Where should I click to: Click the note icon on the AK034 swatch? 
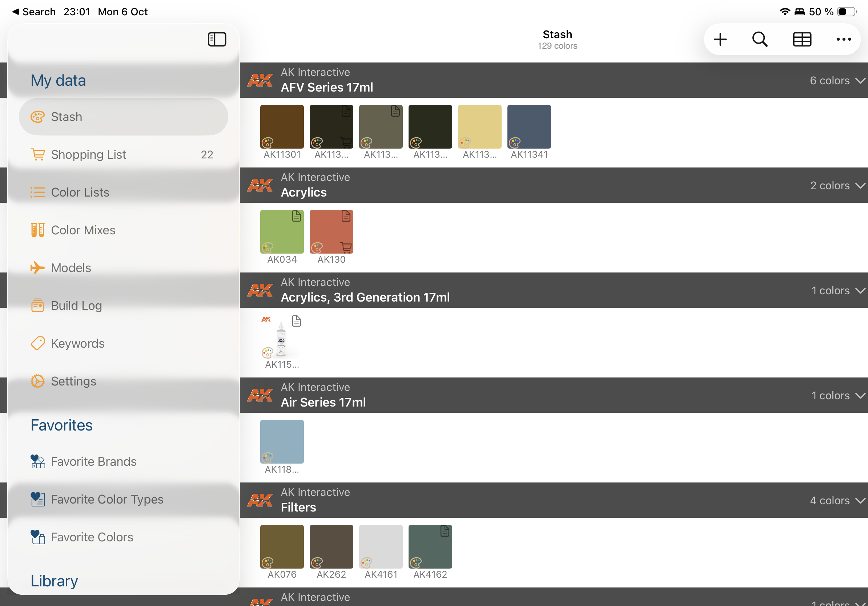(297, 216)
